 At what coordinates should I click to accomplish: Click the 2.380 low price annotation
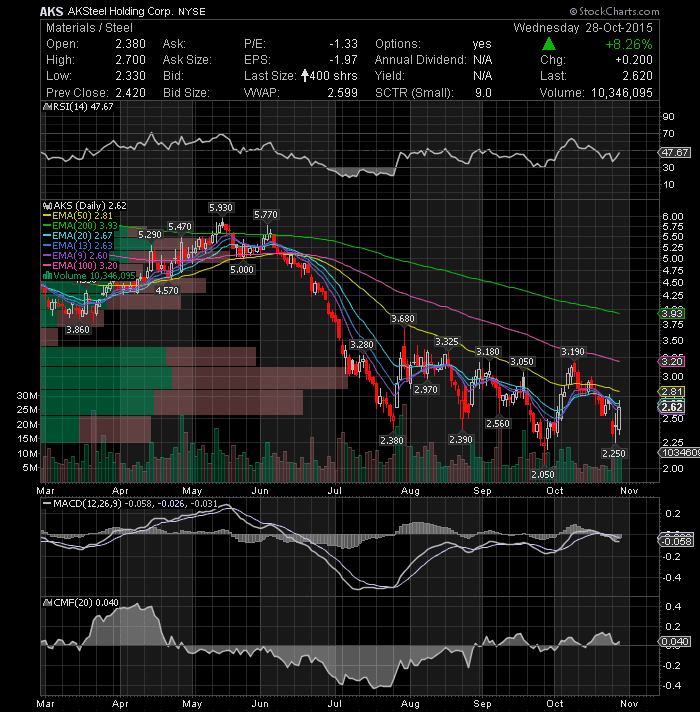[x=392, y=440]
